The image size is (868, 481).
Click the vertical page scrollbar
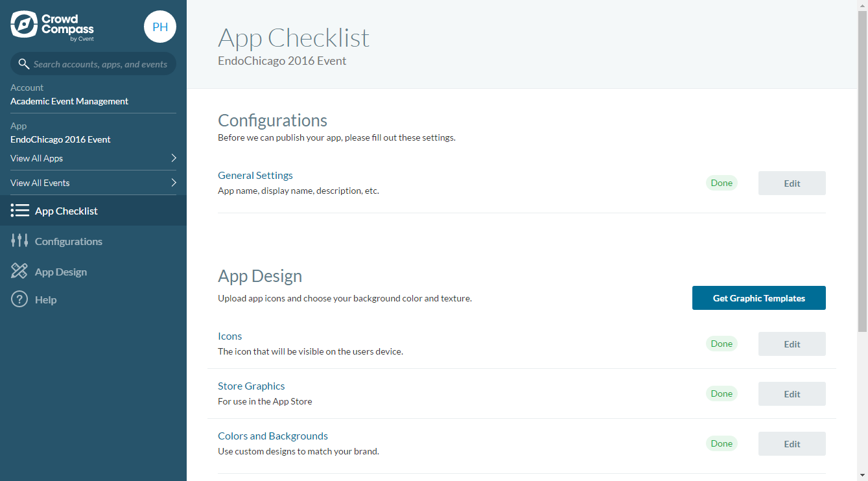click(862, 169)
